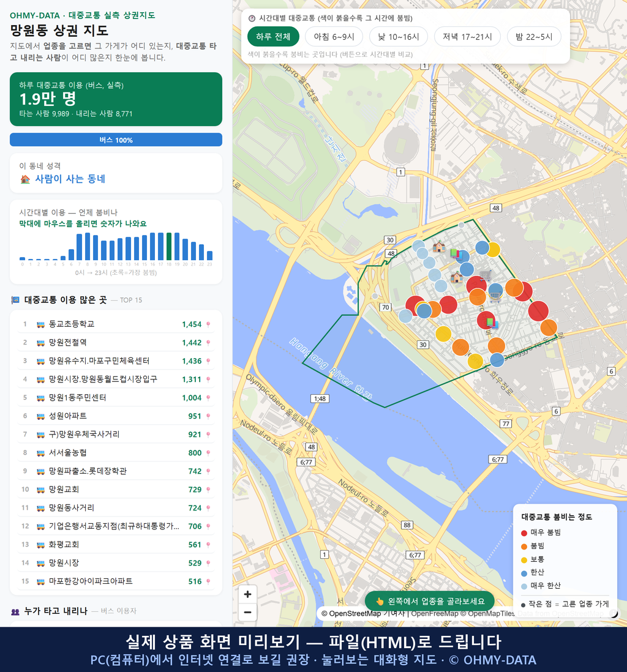Click the pin icon for 망원시장.망원동월드컵시장입구
The height and width of the screenshot is (672, 627).
208,379
